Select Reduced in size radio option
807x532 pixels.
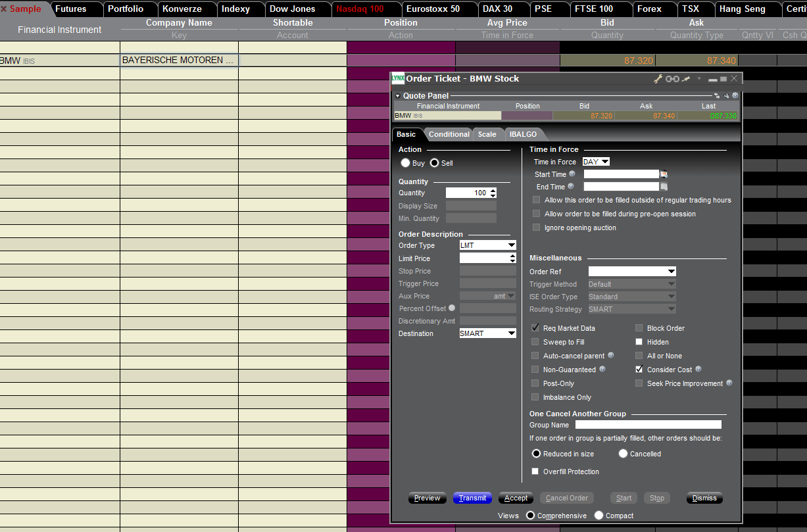[x=537, y=454]
